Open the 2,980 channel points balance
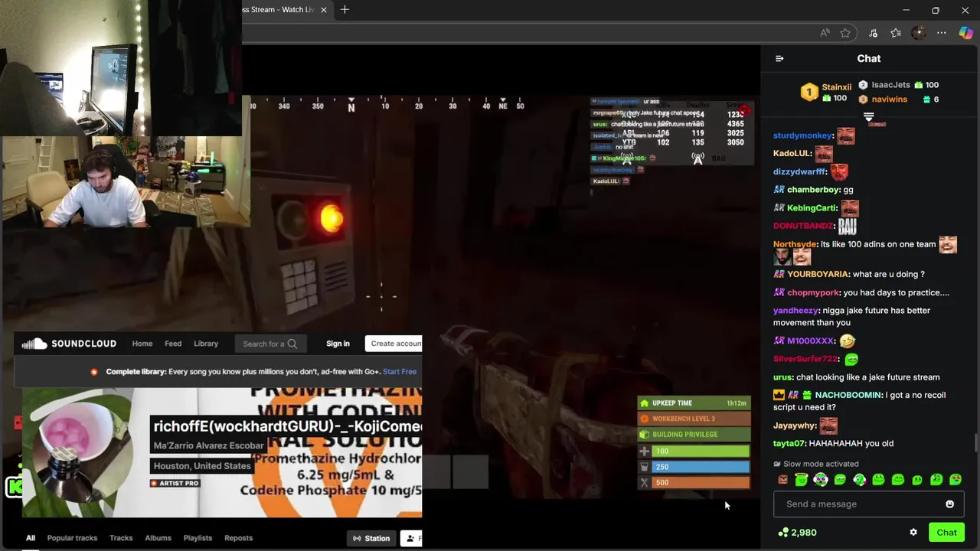The width and height of the screenshot is (980, 551). (x=797, y=533)
